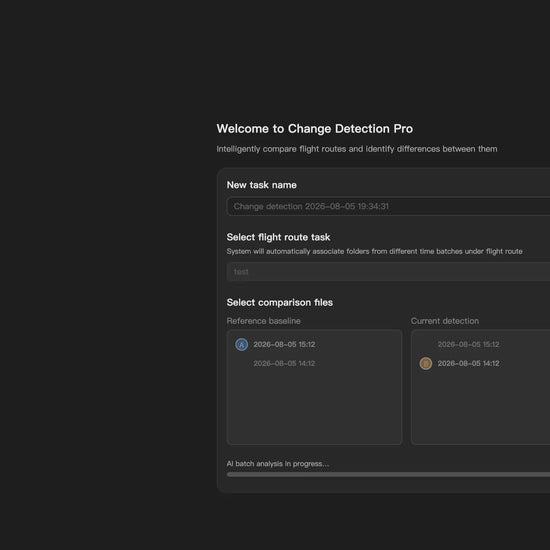Open the flight route dropdown showing test
This screenshot has width=550, height=550.
pyautogui.click(x=388, y=271)
